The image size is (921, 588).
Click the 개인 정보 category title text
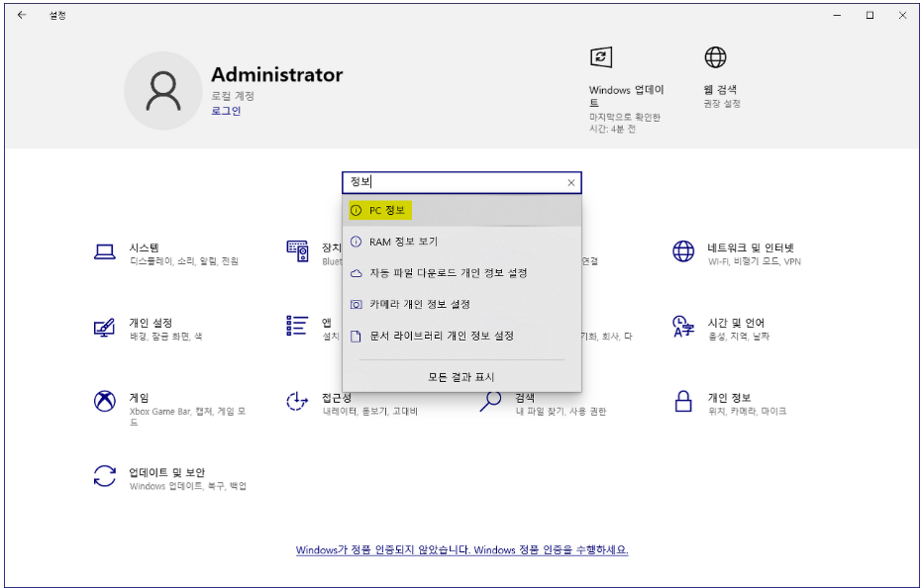click(729, 398)
